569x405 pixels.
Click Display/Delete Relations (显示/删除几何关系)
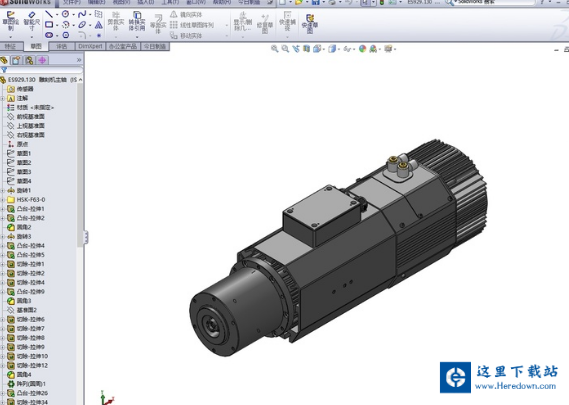pos(243,22)
